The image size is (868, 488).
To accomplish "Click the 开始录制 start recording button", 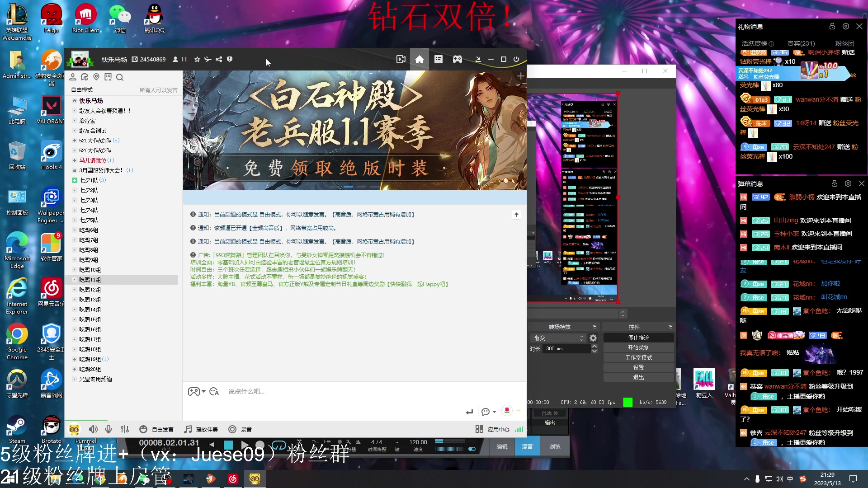I will pos(638,347).
